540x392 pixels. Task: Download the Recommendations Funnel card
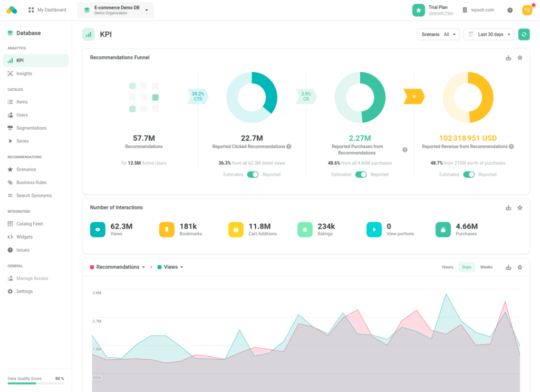click(x=508, y=58)
